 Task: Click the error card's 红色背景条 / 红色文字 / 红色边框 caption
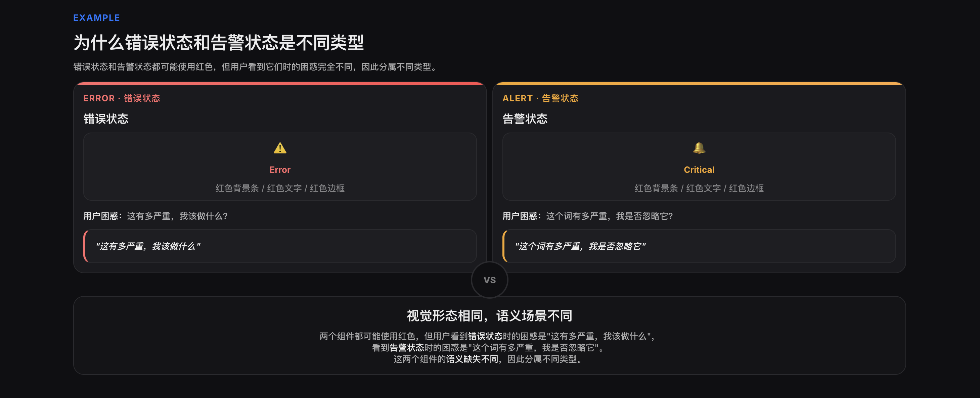point(280,188)
